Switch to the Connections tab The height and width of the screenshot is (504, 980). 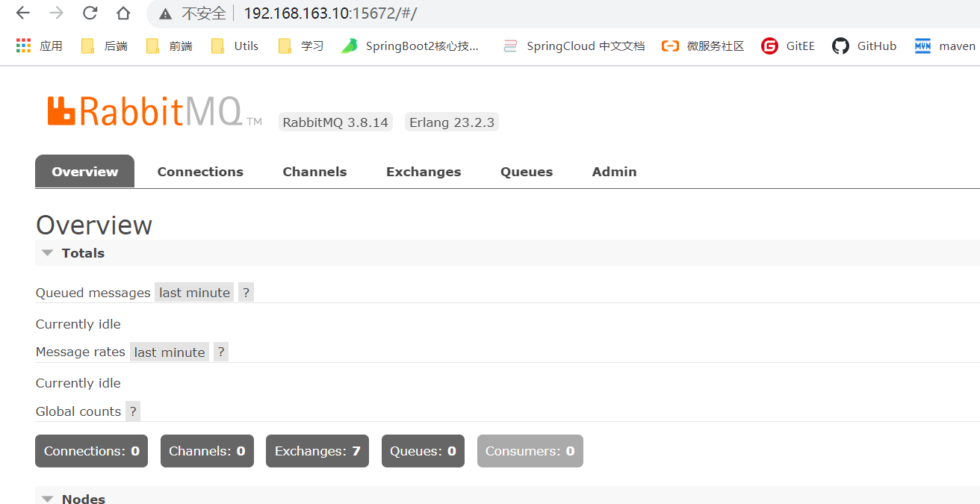[200, 172]
